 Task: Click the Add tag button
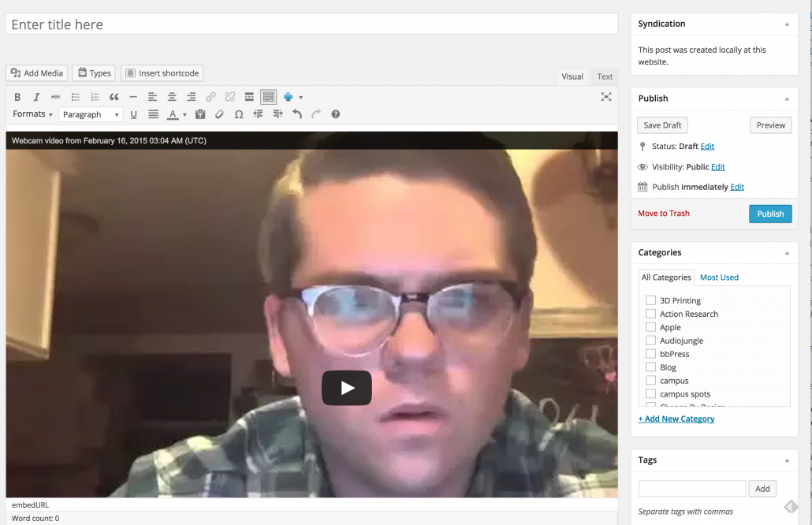click(x=762, y=489)
